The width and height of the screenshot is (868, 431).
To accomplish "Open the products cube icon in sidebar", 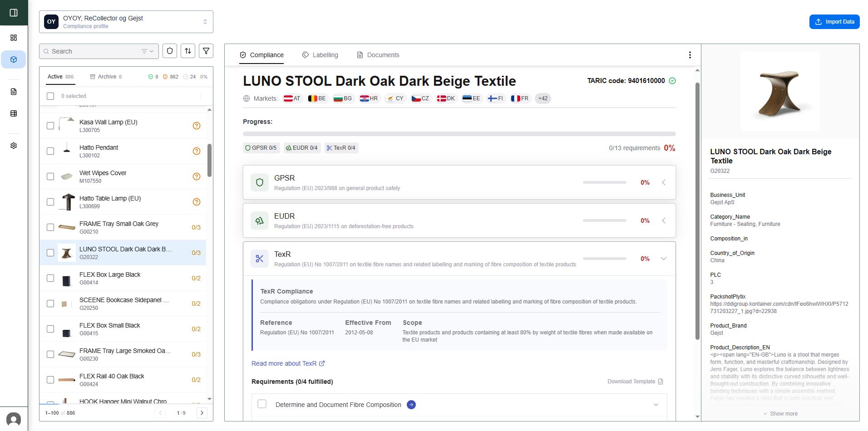I will click(14, 59).
